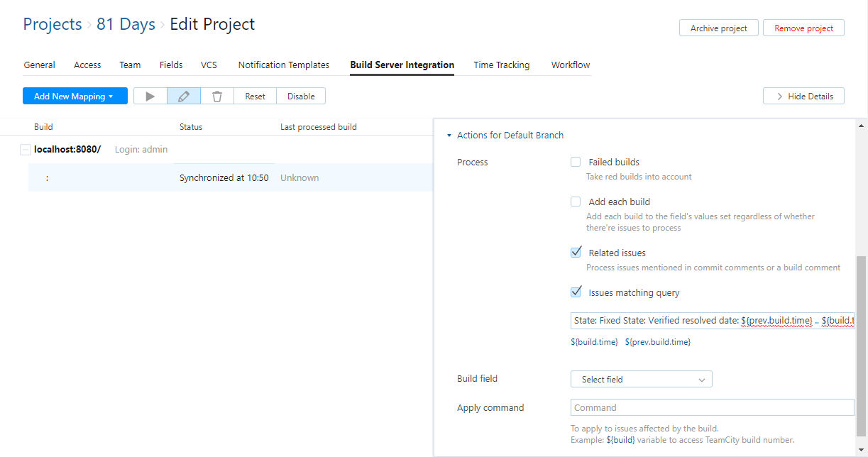This screenshot has width=868, height=457.
Task: Focus the Apply command input field
Action: pyautogui.click(x=712, y=408)
